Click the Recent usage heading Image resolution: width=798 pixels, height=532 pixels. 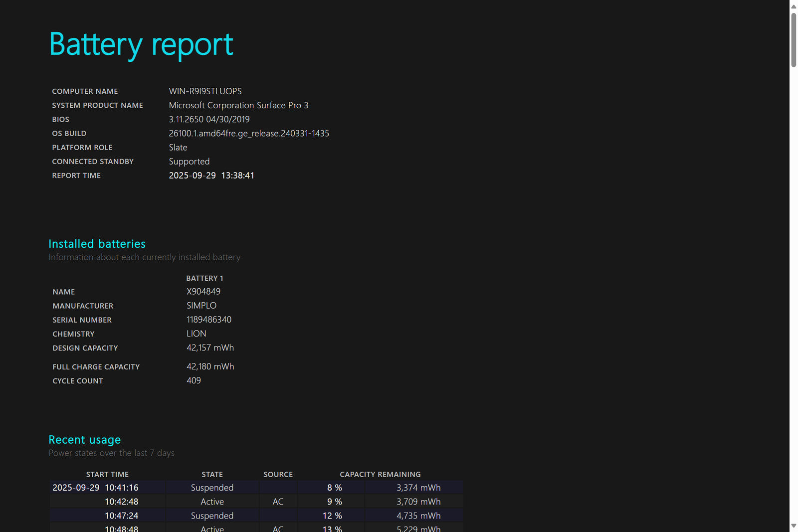pyautogui.click(x=85, y=440)
